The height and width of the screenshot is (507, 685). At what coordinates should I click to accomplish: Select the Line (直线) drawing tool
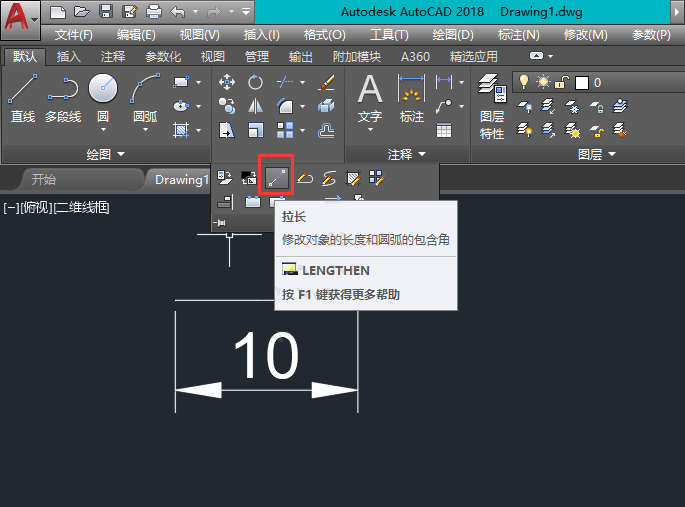point(22,100)
